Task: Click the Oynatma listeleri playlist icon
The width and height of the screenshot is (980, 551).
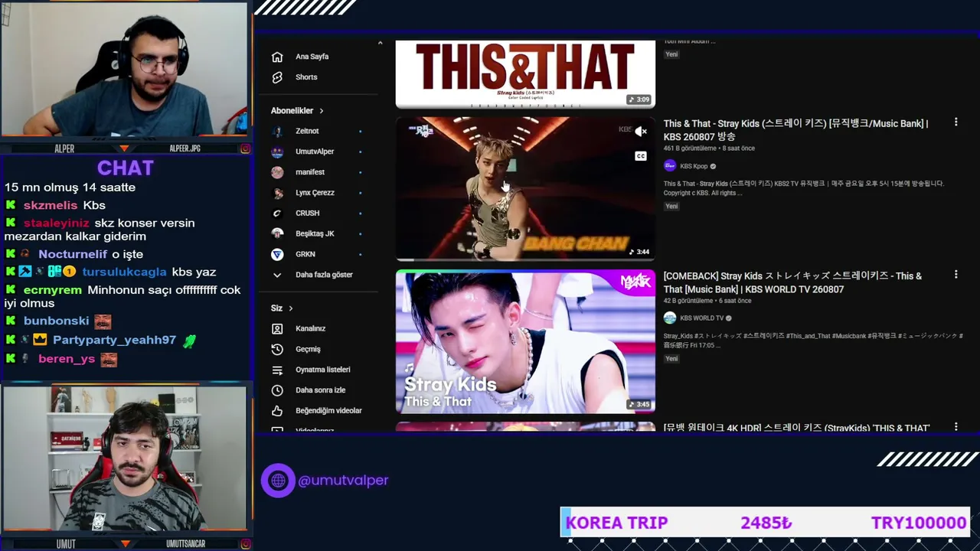Action: point(277,370)
